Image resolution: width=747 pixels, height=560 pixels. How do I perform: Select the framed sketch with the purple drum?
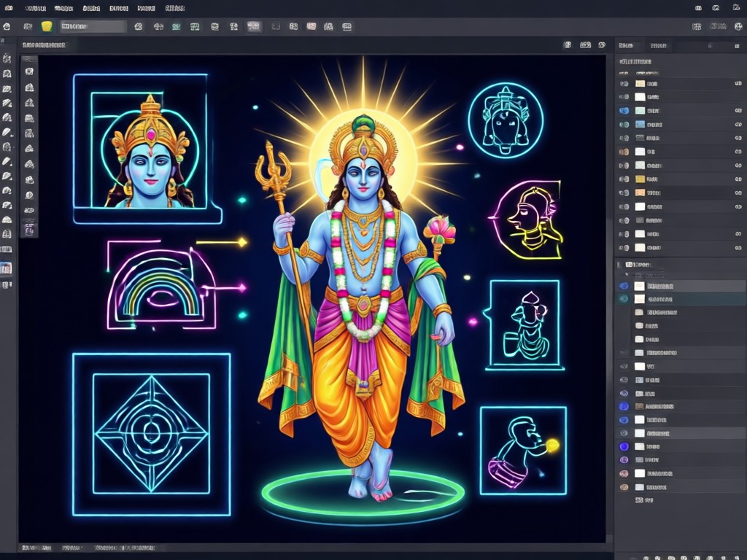tap(523, 451)
